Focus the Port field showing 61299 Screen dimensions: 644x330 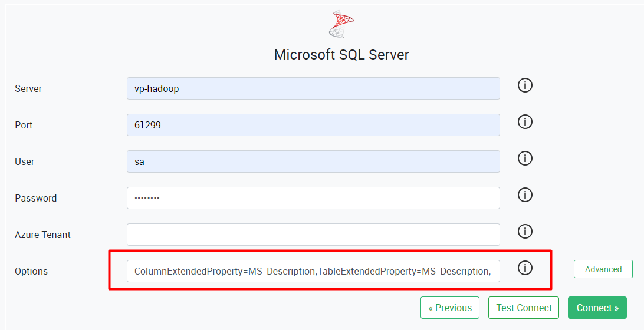pyautogui.click(x=313, y=125)
